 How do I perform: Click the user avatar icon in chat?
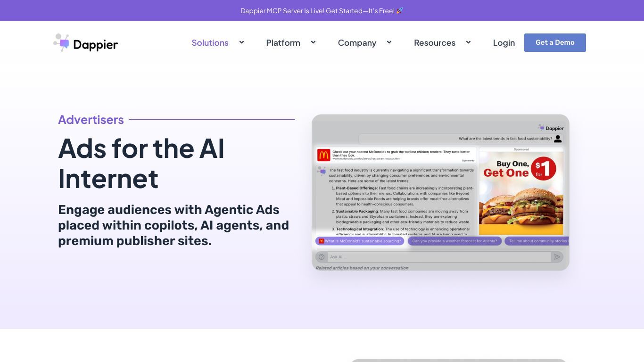(558, 139)
